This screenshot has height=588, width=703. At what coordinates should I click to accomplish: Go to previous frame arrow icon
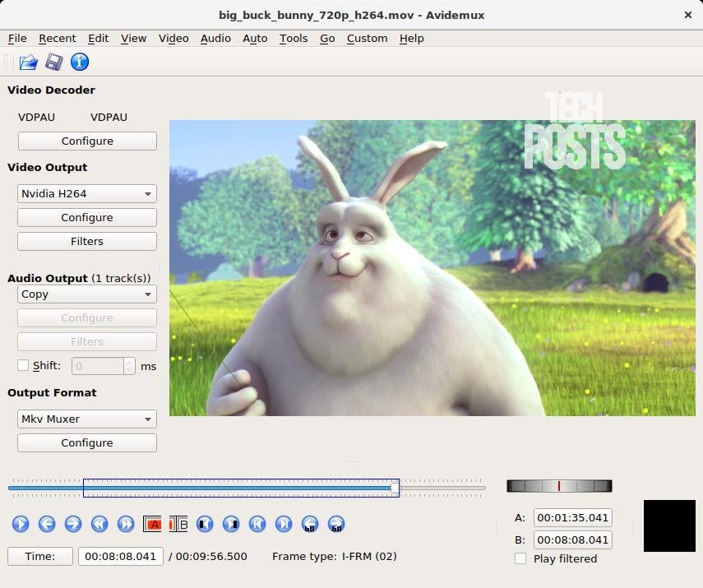(x=47, y=524)
